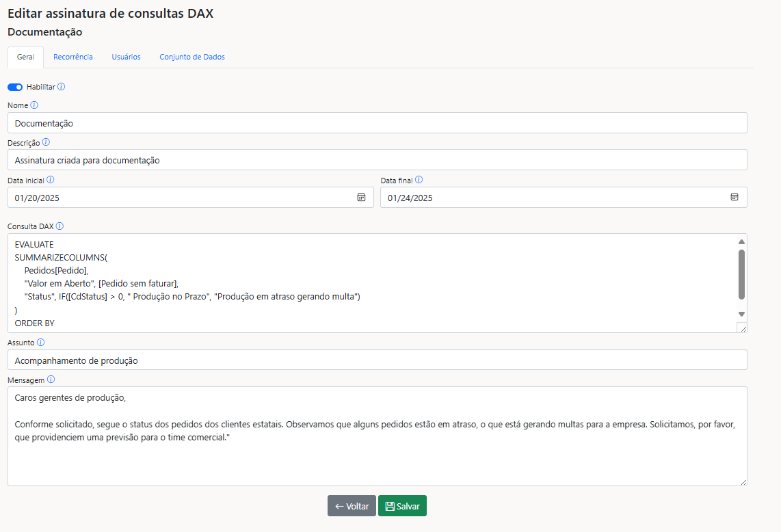
Task: Click the info icon beside Assunto label
Action: (x=40, y=342)
